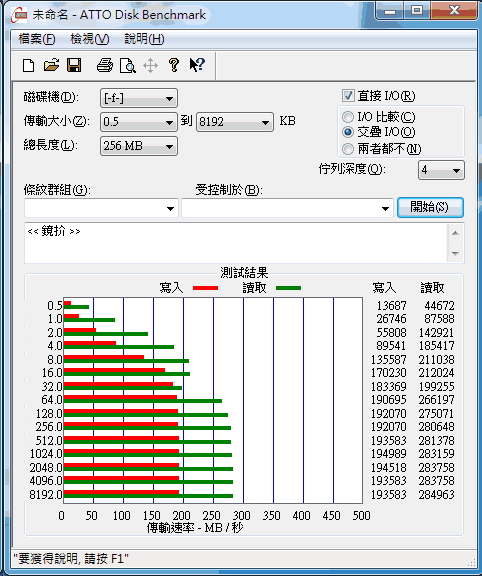Click inside the description text box

(236, 243)
